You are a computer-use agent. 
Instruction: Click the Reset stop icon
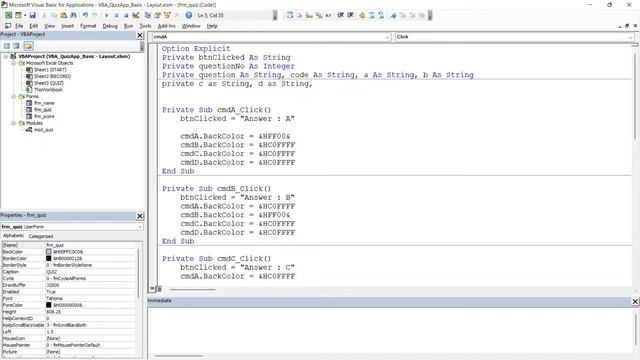(x=126, y=15)
